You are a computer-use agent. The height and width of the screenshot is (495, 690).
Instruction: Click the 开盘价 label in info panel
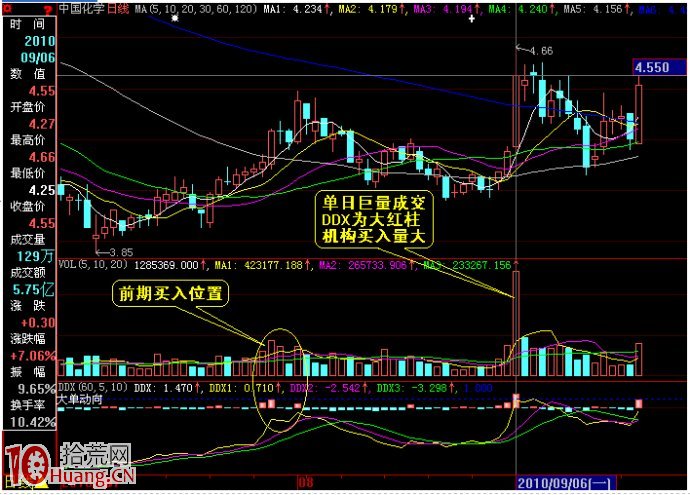coord(27,107)
